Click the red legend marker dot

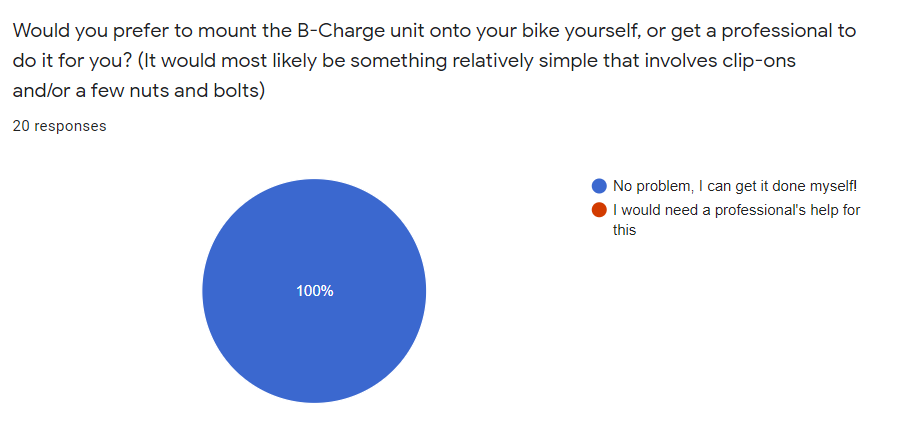(600, 210)
